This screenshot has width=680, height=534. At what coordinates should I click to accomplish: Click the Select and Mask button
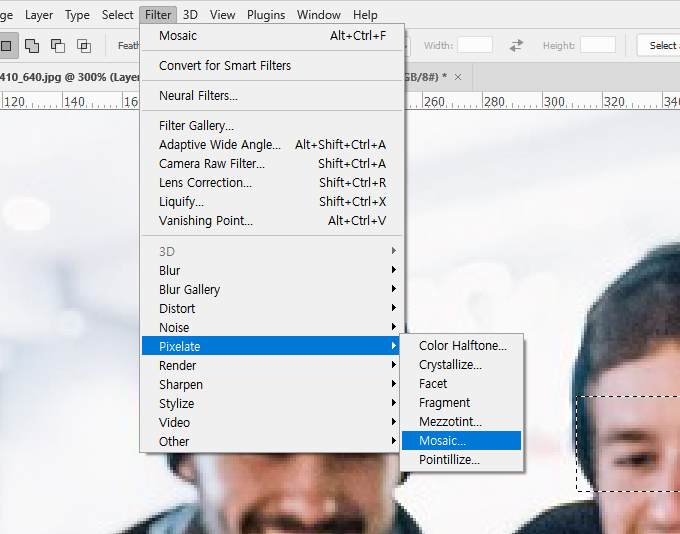pyautogui.click(x=659, y=45)
